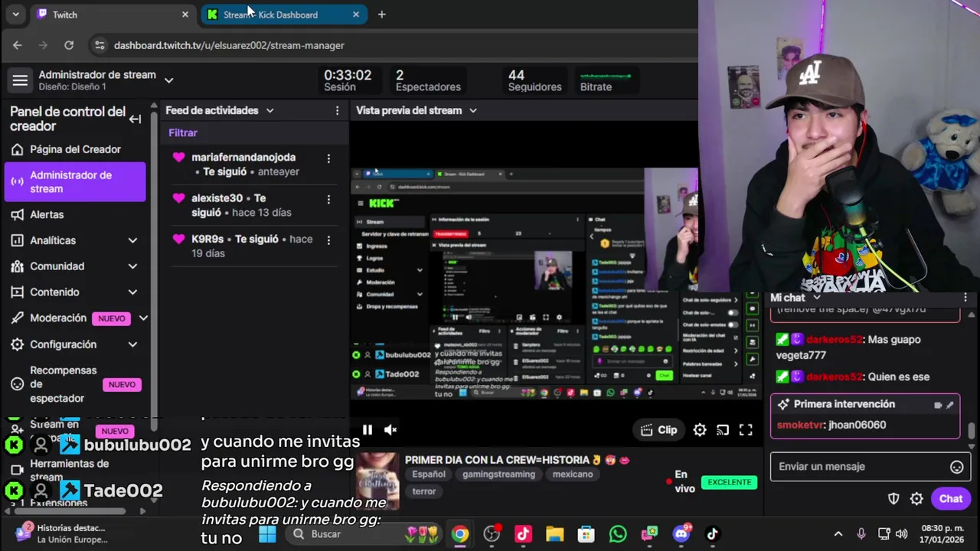Cast the stream preview

coord(723,430)
